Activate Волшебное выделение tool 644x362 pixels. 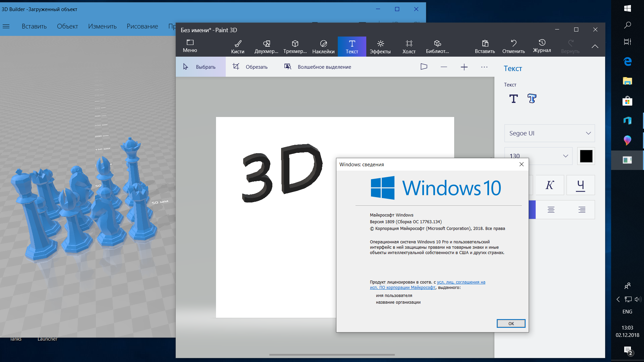click(318, 67)
